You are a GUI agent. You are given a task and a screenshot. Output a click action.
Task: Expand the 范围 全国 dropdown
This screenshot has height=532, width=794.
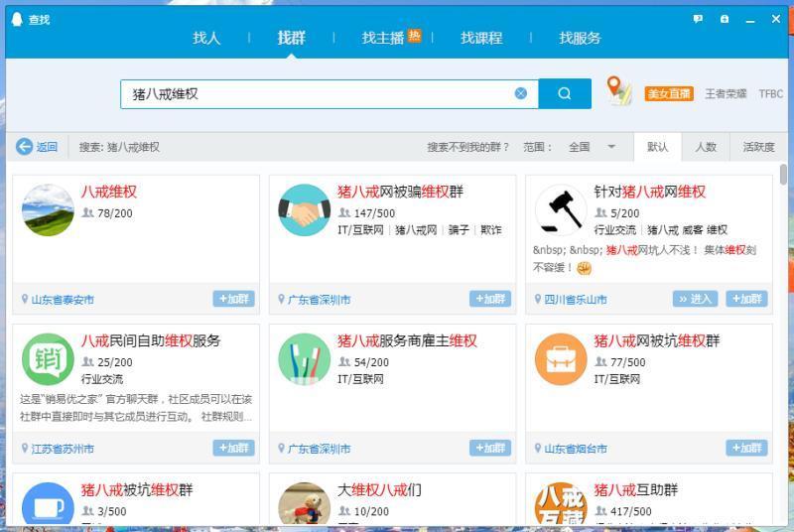tap(592, 147)
